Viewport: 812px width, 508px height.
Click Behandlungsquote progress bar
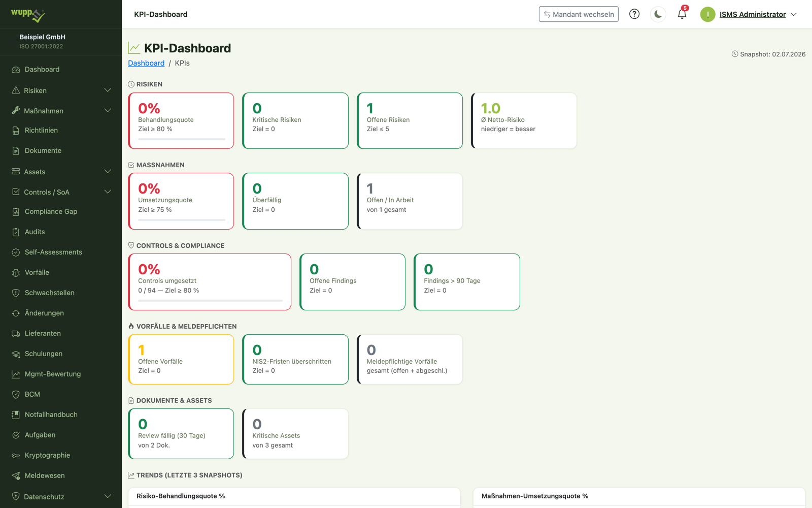[182, 139]
